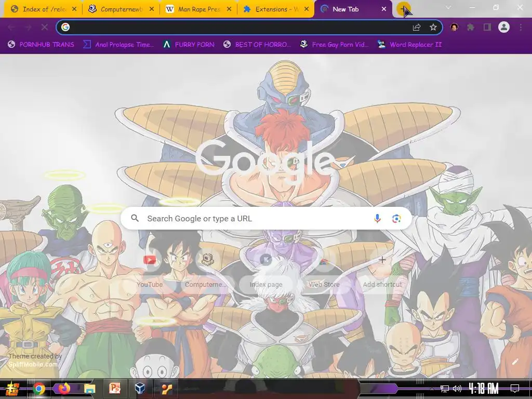Viewport: 532px width, 399px height.
Task: Open the round avatar extension icon
Action: tap(454, 27)
